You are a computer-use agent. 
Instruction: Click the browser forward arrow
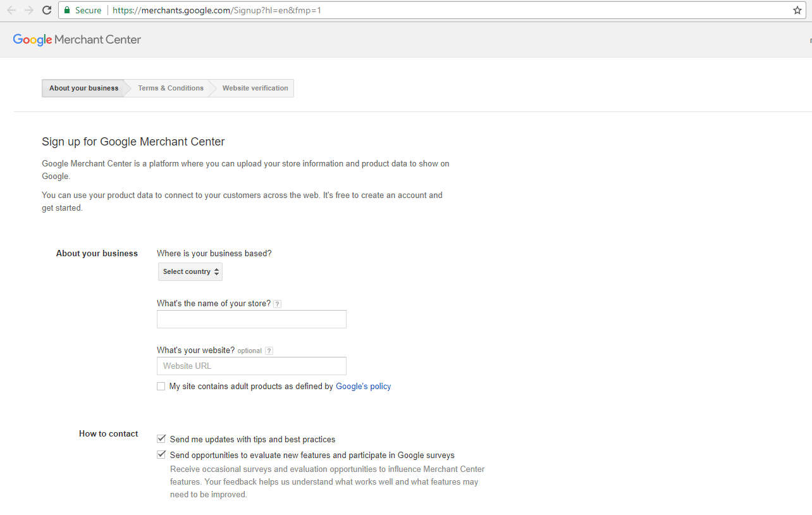click(29, 10)
